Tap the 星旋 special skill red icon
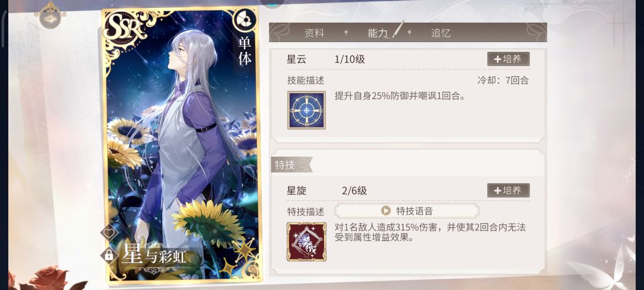 (306, 242)
